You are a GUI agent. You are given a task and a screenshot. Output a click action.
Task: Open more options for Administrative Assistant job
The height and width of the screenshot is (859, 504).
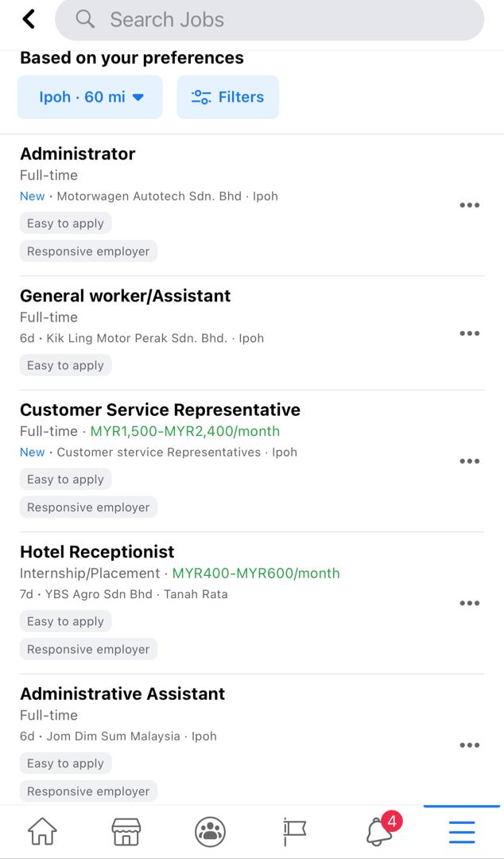tap(470, 745)
